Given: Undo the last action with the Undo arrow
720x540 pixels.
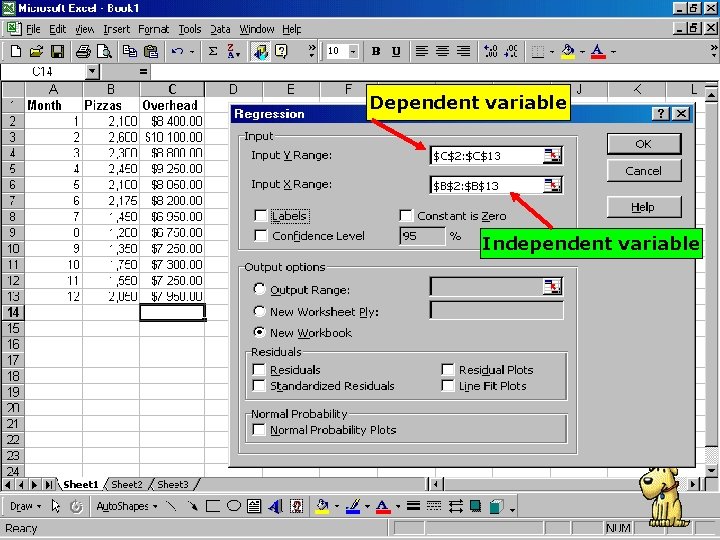Looking at the screenshot, I should point(177,51).
